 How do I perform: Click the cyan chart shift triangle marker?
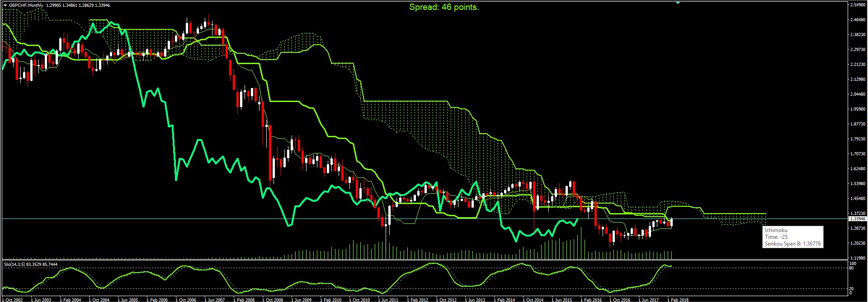point(678,3)
